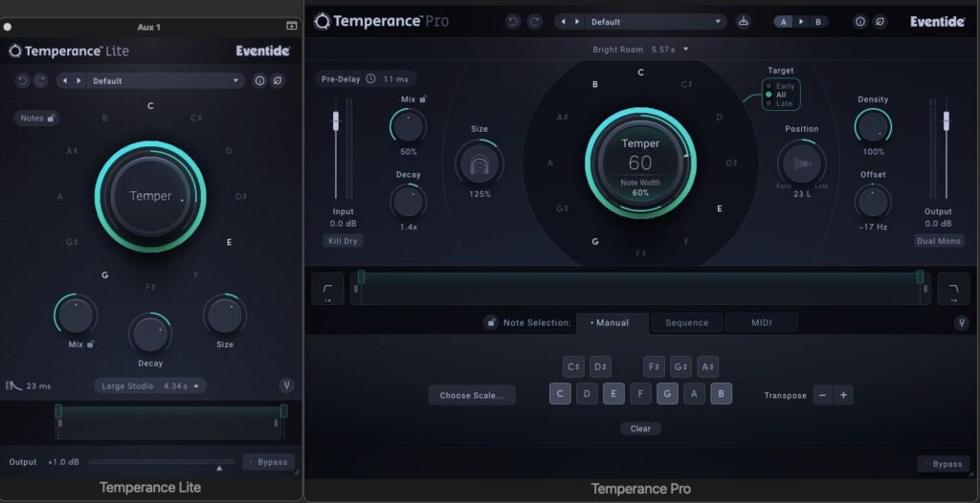Click Decay knob in Temperance Lite
980x503 pixels.
click(150, 335)
